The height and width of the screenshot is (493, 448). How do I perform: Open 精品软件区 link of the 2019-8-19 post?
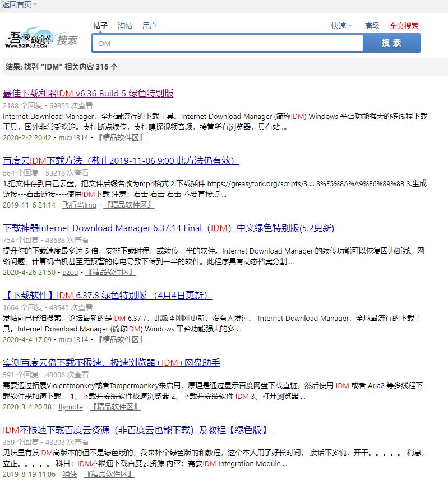click(109, 474)
